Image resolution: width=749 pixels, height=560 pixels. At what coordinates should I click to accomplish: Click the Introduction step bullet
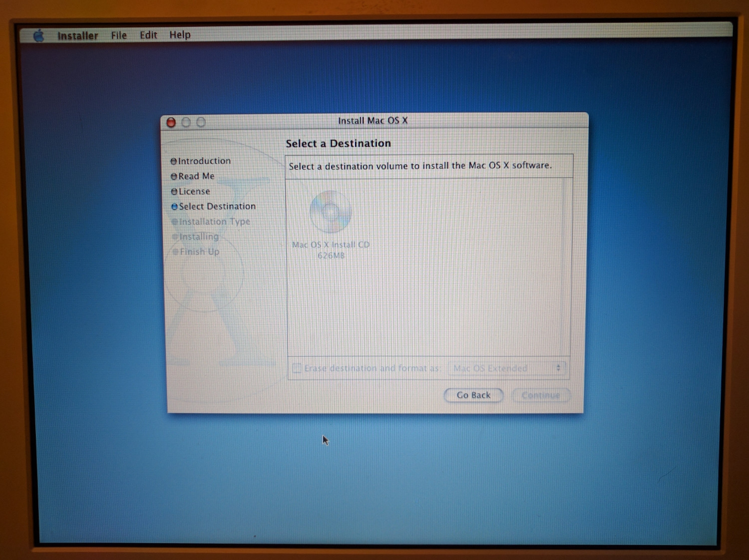pos(173,161)
